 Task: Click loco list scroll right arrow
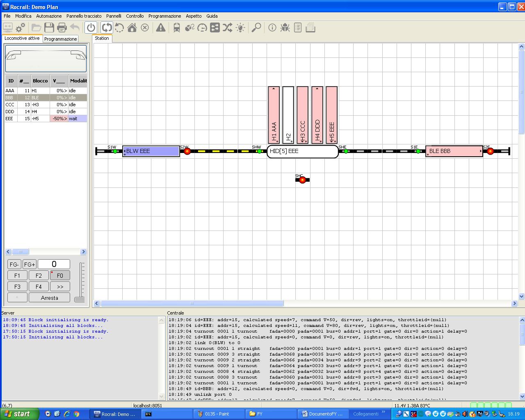point(83,252)
